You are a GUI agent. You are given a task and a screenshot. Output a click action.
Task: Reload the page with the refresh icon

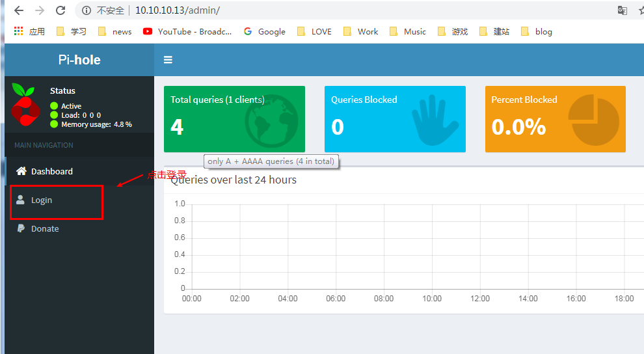tap(60, 10)
